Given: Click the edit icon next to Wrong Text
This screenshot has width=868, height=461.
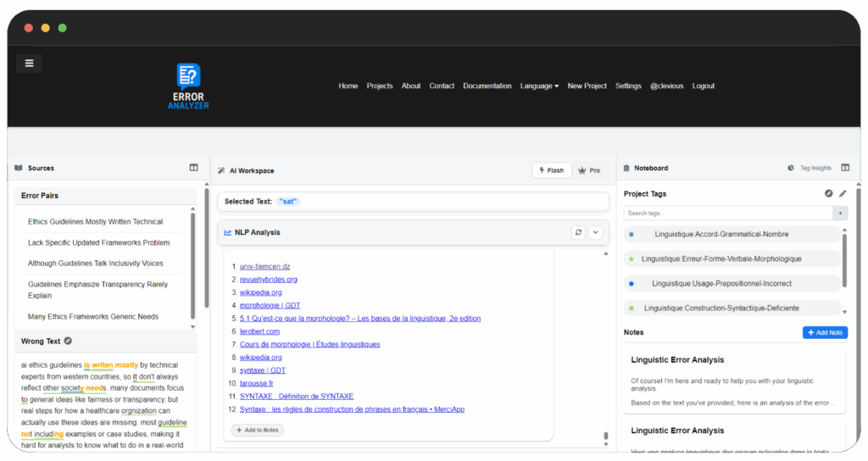Looking at the screenshot, I should pos(68,341).
